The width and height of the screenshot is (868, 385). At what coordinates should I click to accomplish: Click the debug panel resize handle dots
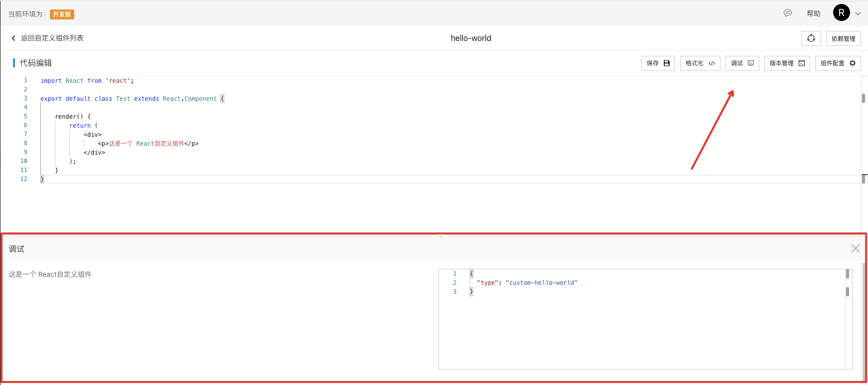(x=441, y=236)
